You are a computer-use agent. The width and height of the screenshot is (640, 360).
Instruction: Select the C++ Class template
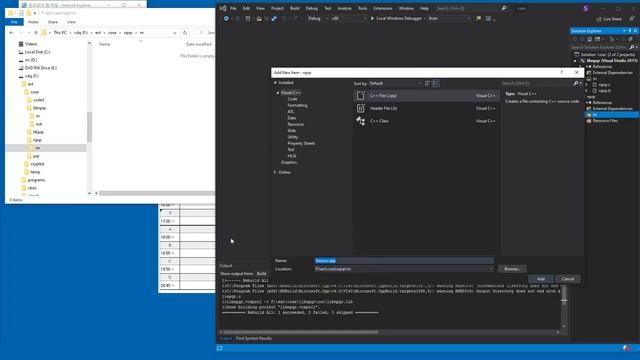(x=426, y=121)
